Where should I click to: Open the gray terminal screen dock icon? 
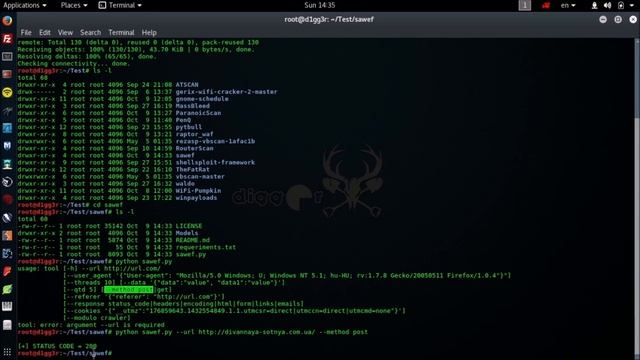tap(7, 56)
